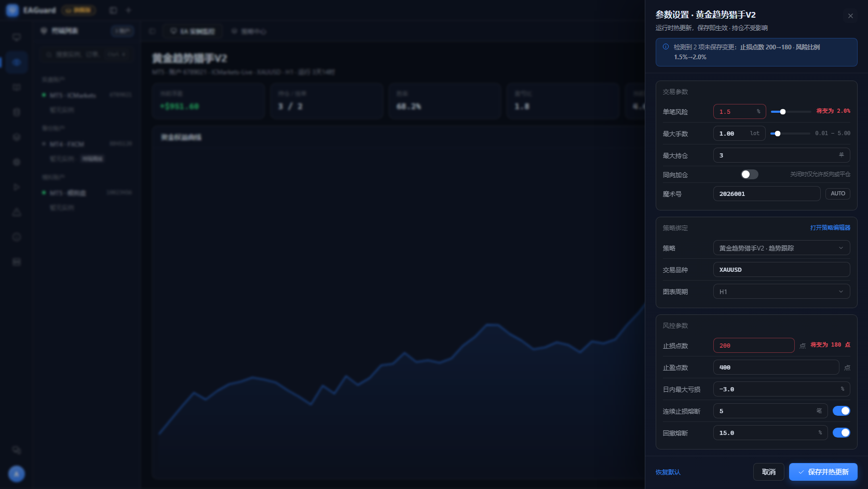Screen dimensions: 868x489
Task: Click the 交易参数 section heading
Action: 675,92
